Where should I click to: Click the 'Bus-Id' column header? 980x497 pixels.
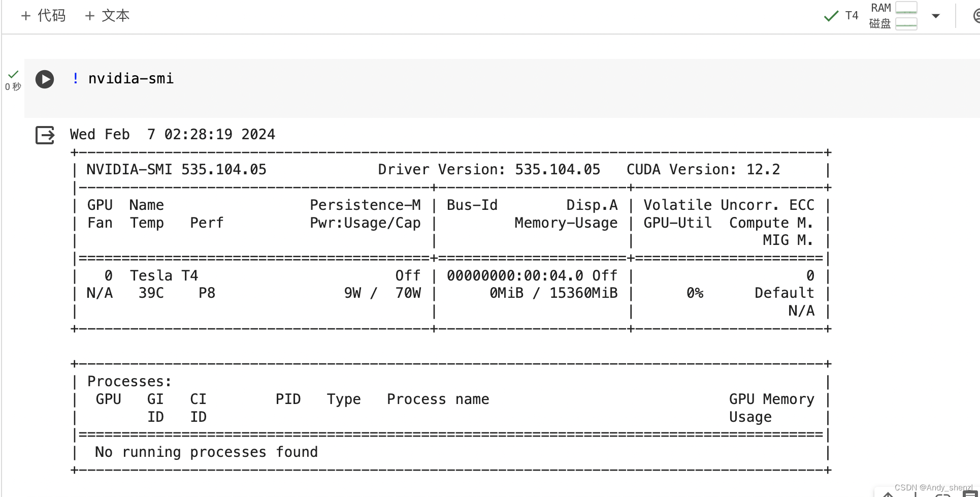click(472, 205)
